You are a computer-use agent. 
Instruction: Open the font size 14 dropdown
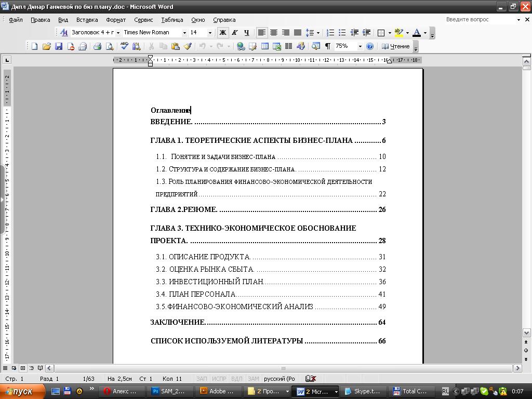coord(210,33)
